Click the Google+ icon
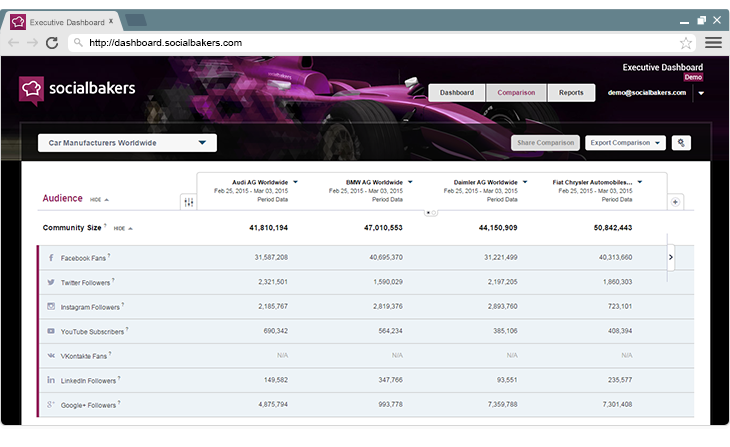Screen dimensions: 730x447 (51, 405)
